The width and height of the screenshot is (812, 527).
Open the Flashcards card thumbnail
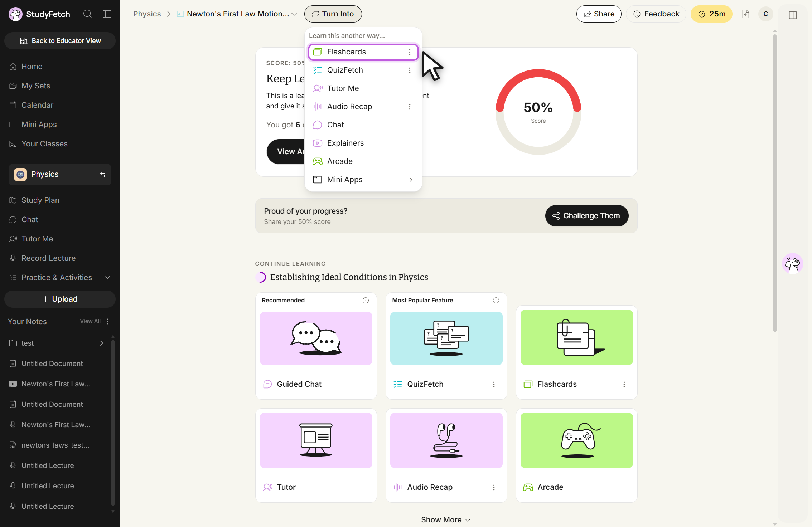pyautogui.click(x=577, y=337)
